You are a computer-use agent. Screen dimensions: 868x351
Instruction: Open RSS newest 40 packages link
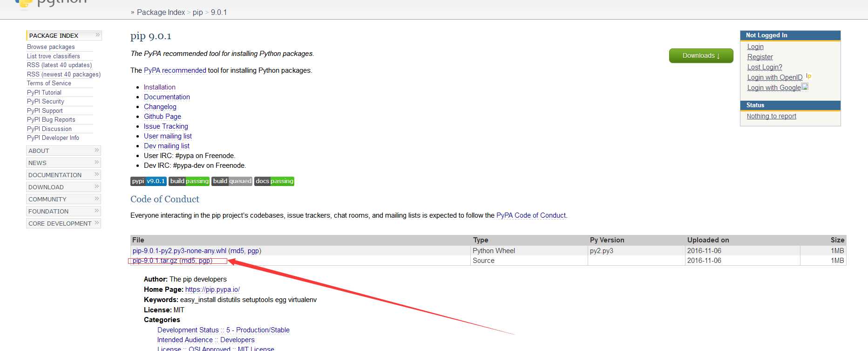[64, 74]
